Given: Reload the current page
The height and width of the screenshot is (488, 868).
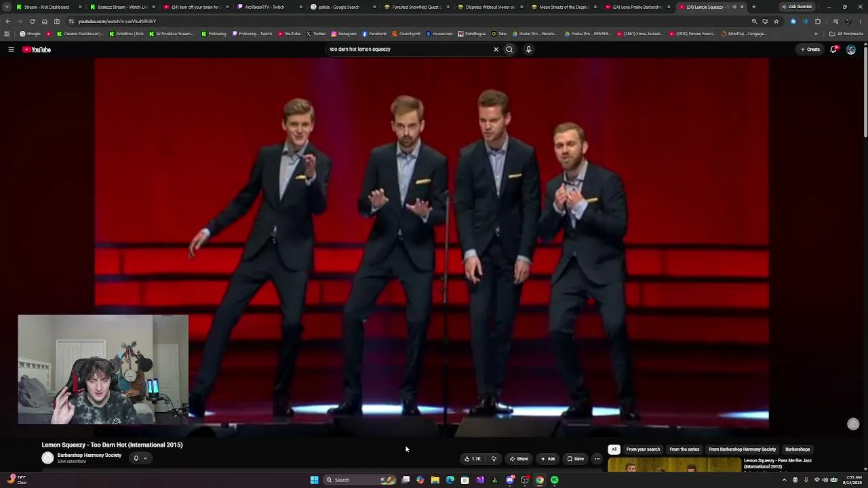Looking at the screenshot, I should coord(32,21).
